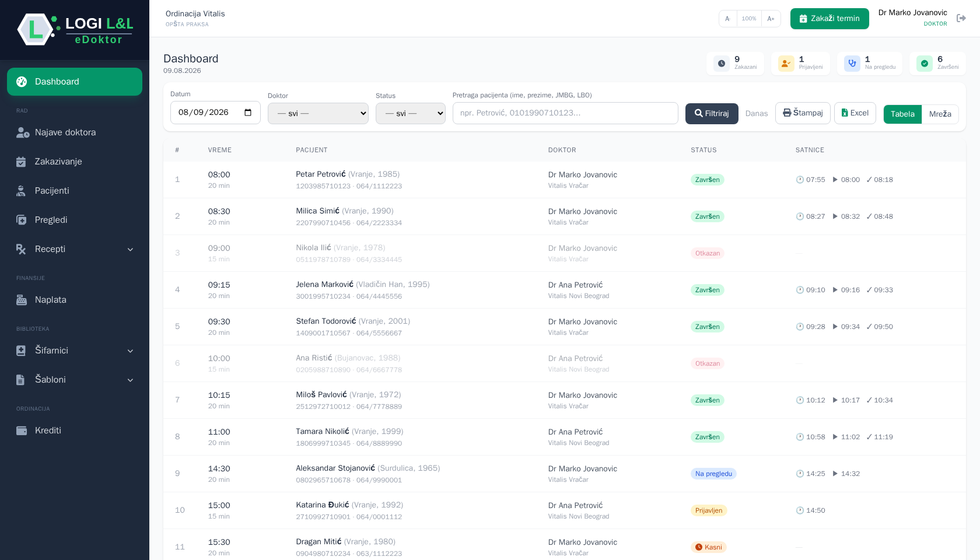Export table with Excel button
980x560 pixels.
(x=855, y=113)
